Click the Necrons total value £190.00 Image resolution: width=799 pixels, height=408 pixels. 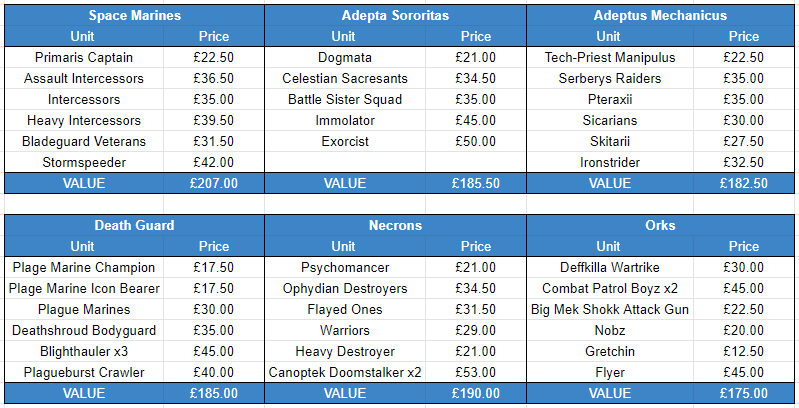click(x=476, y=394)
